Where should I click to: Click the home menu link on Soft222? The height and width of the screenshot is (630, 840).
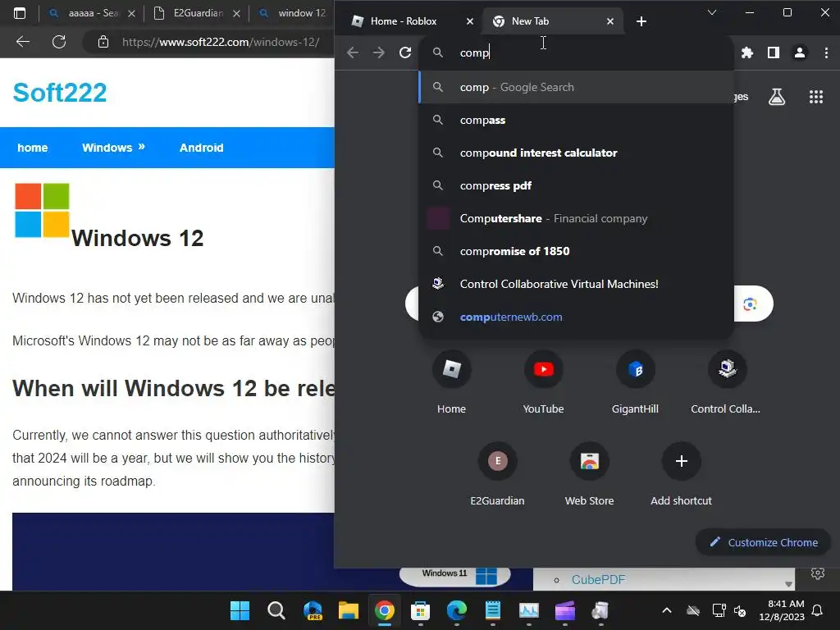click(x=33, y=148)
